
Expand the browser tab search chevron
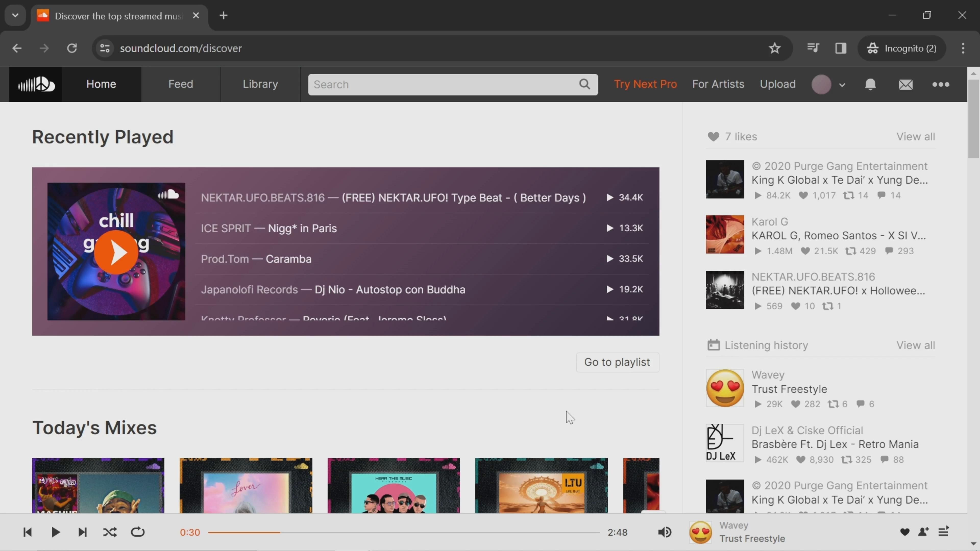point(15,15)
